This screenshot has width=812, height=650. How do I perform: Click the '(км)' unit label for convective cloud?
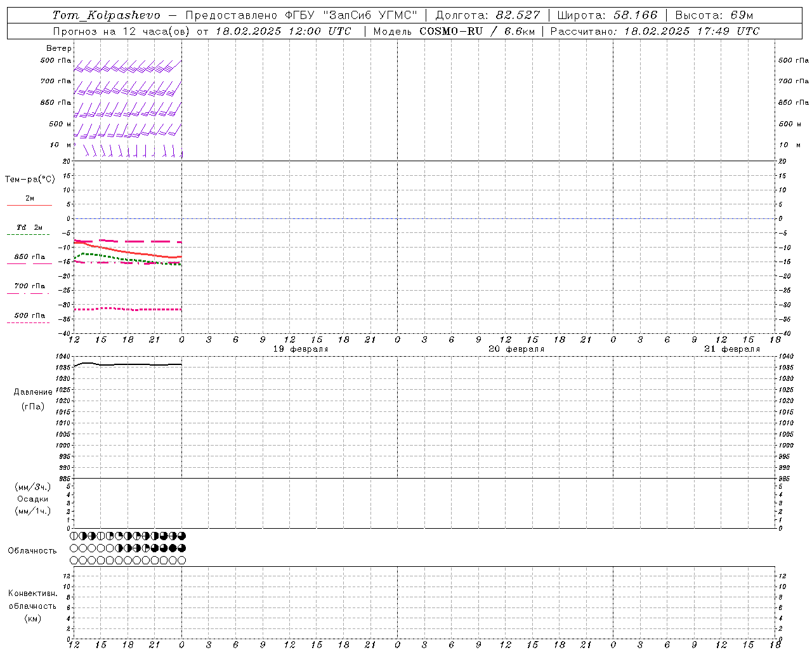[x=33, y=618]
